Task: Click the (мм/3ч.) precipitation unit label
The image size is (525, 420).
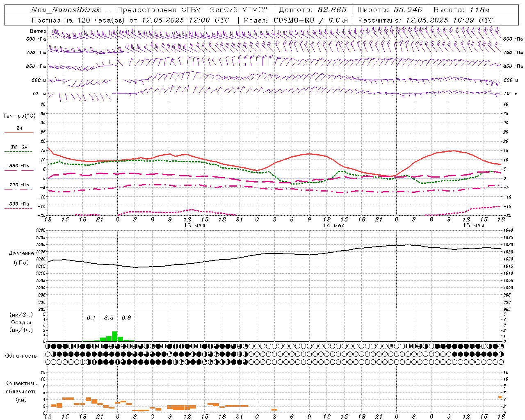Action: (x=21, y=315)
